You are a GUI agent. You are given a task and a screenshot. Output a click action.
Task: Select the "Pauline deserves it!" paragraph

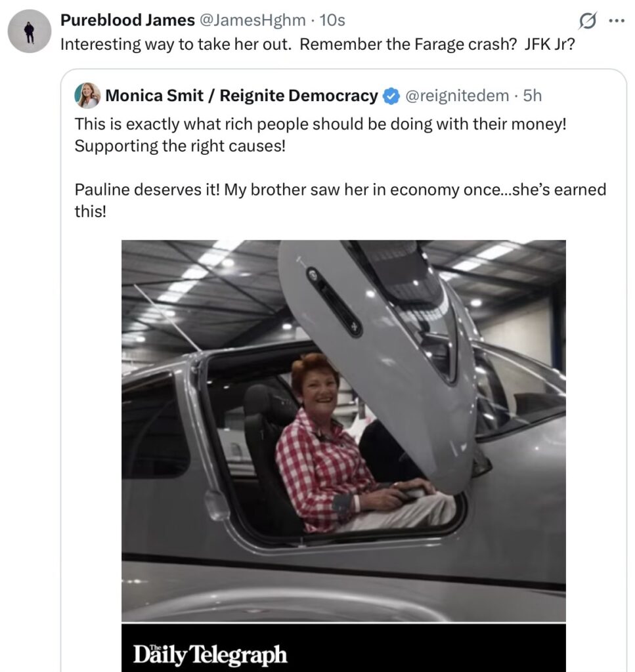339,190
